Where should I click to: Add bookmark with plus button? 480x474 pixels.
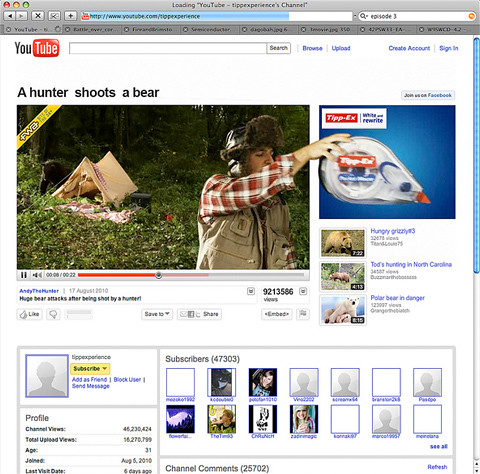click(70, 16)
